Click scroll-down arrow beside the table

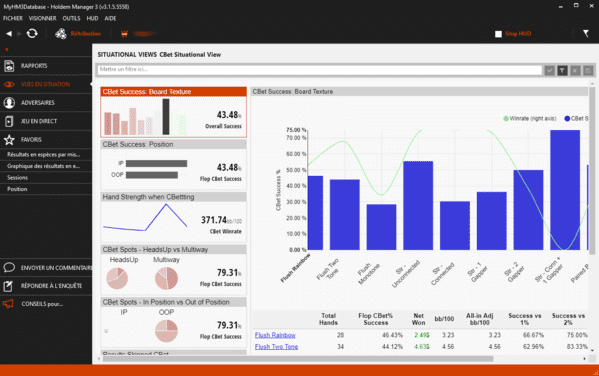[592, 350]
